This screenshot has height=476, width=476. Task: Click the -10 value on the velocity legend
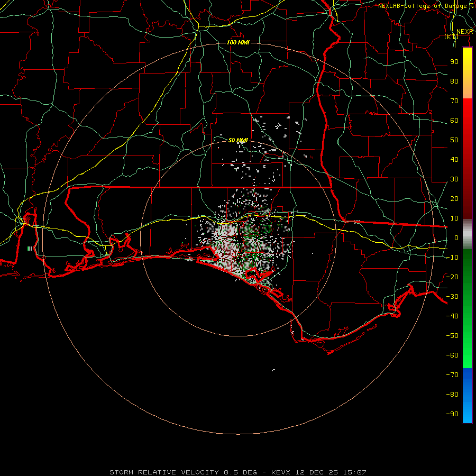[x=452, y=258]
